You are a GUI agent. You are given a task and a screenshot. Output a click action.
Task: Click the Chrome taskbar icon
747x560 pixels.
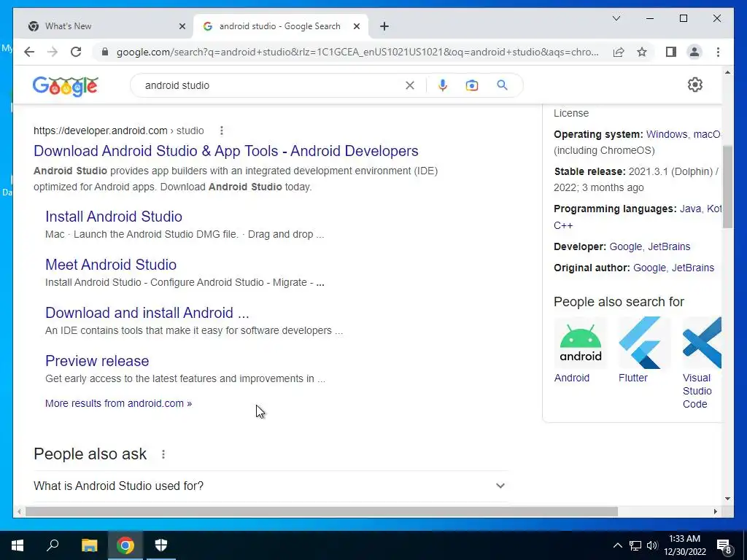(125, 545)
